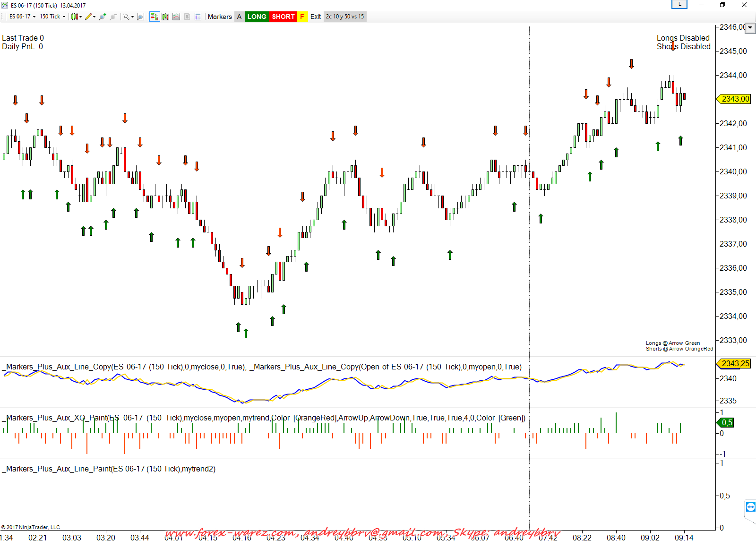Click the Markers toolbar label
This screenshot has height=548, width=756.
coord(220,17)
